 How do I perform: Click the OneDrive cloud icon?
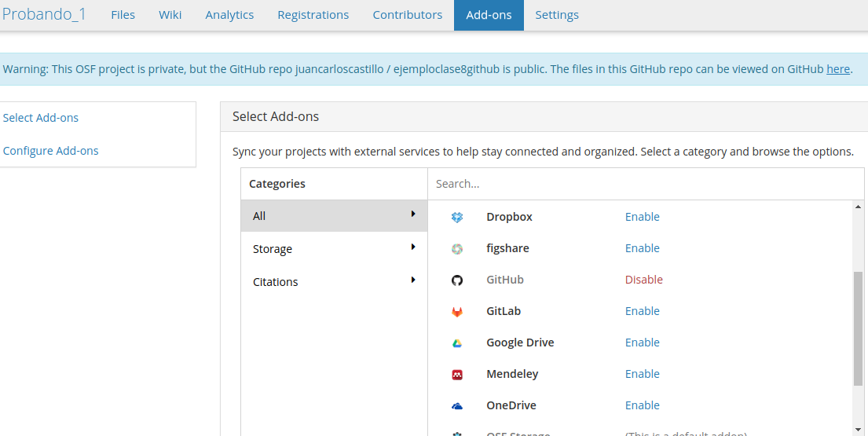pyautogui.click(x=456, y=406)
